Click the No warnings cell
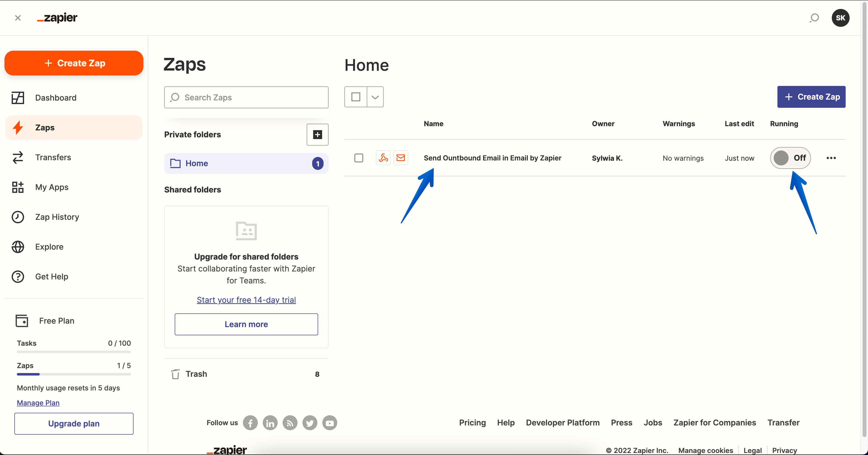Image resolution: width=868 pixels, height=455 pixels. coord(683,158)
